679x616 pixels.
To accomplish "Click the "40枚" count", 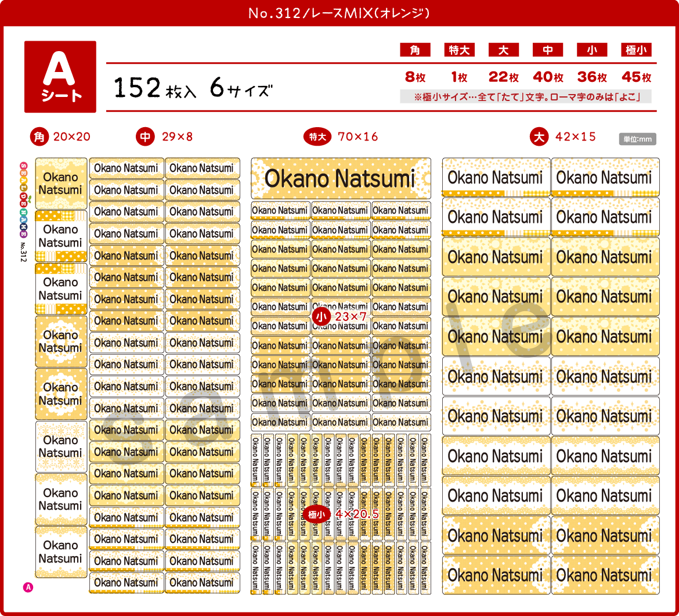I will [548, 77].
